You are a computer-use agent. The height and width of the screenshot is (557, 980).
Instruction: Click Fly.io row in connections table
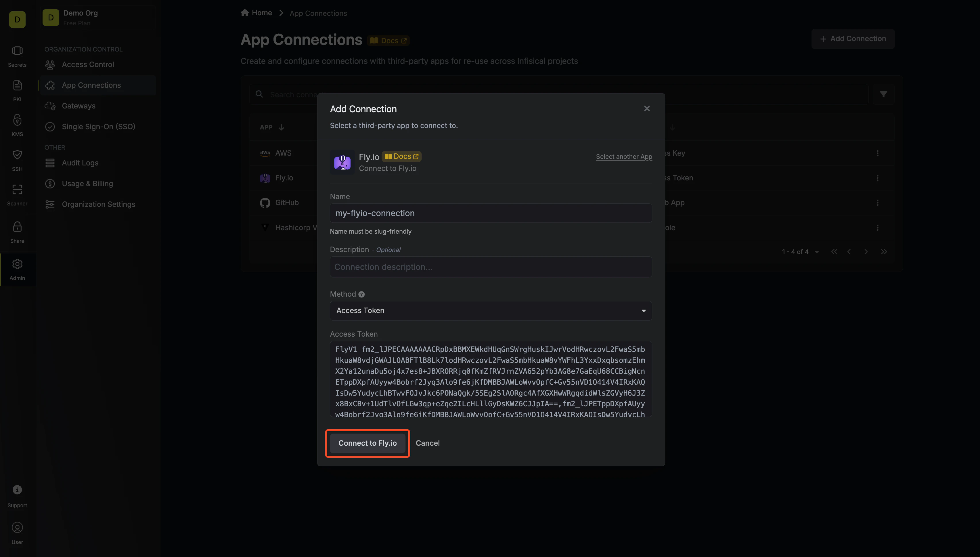pyautogui.click(x=572, y=178)
